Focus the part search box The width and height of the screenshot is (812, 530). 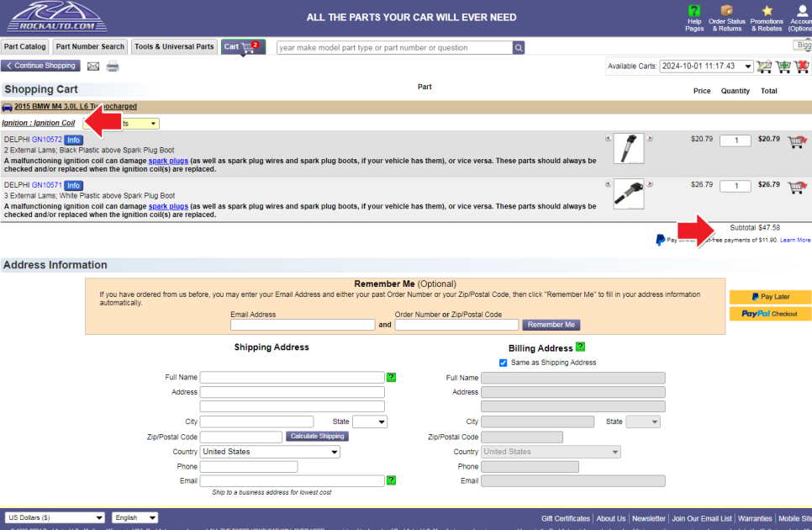point(394,48)
